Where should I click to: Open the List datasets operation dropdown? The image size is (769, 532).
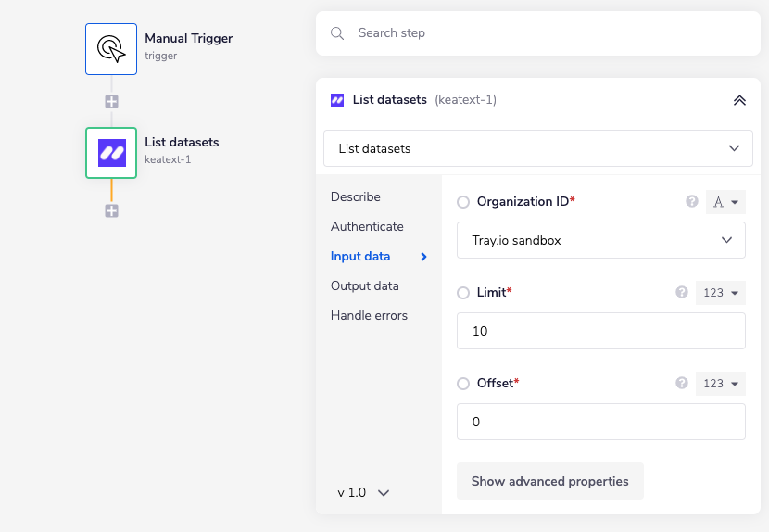(537, 148)
